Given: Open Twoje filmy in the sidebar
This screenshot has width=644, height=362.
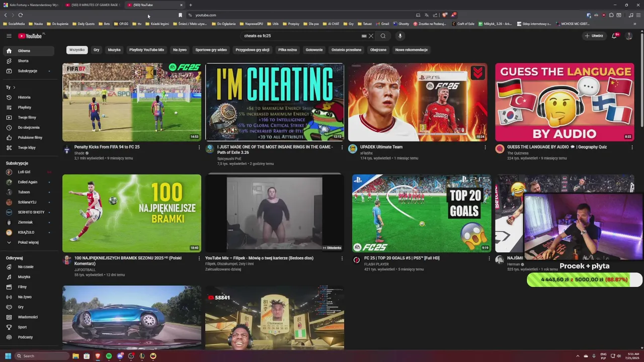Looking at the screenshot, I should pos(28,117).
